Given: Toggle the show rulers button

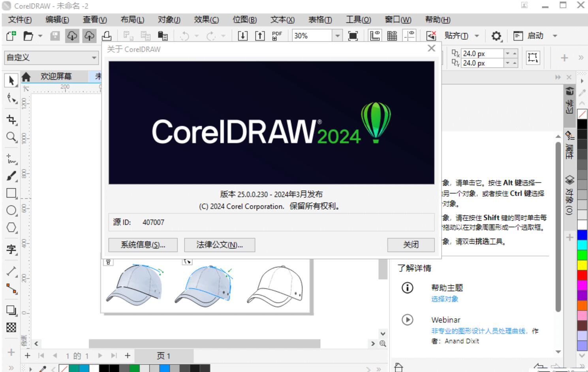Looking at the screenshot, I should click(375, 36).
